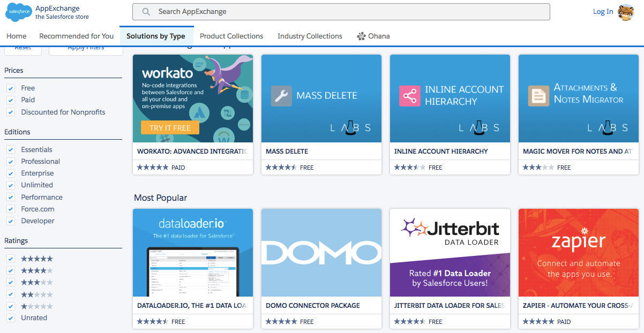Click the Labs flask logo on Inline Account Hierarchy

(480, 127)
